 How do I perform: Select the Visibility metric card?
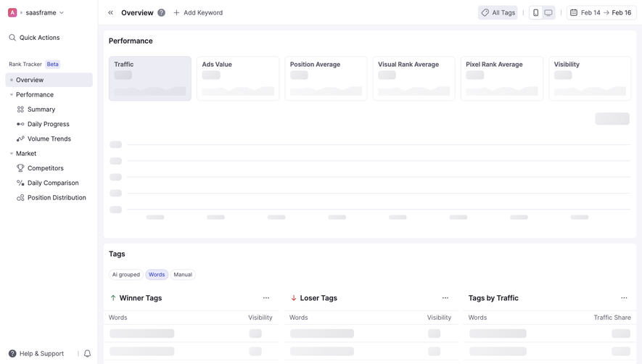click(590, 78)
